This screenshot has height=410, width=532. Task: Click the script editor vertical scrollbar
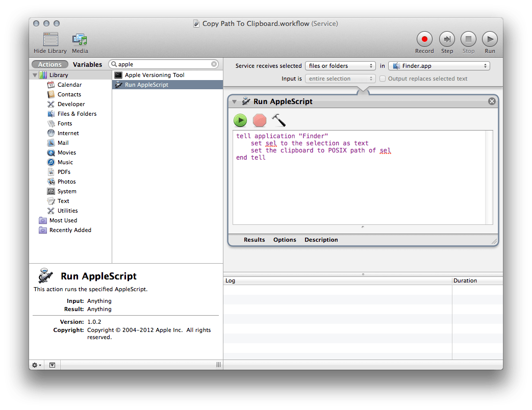[x=489, y=177]
